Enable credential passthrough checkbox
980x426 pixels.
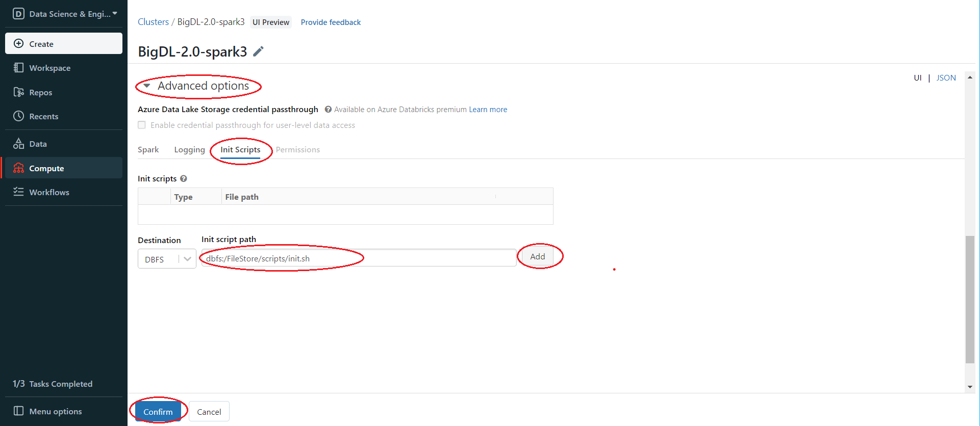click(x=142, y=125)
